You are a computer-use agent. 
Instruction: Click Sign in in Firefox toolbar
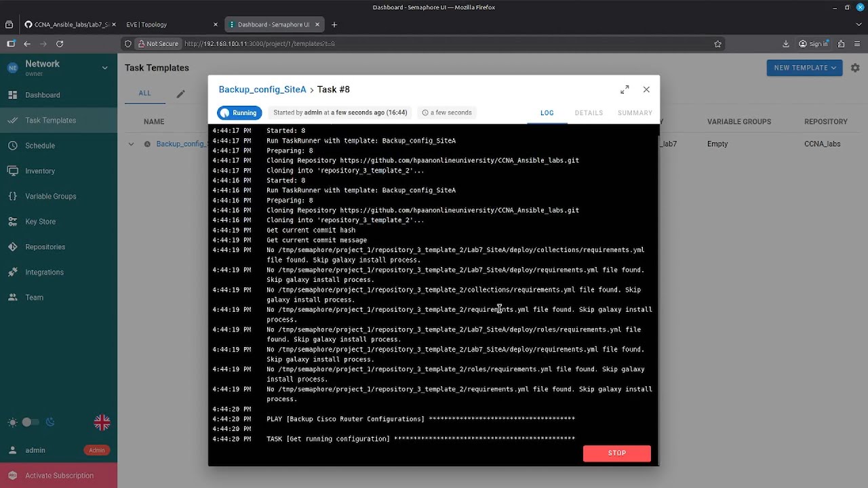point(814,43)
